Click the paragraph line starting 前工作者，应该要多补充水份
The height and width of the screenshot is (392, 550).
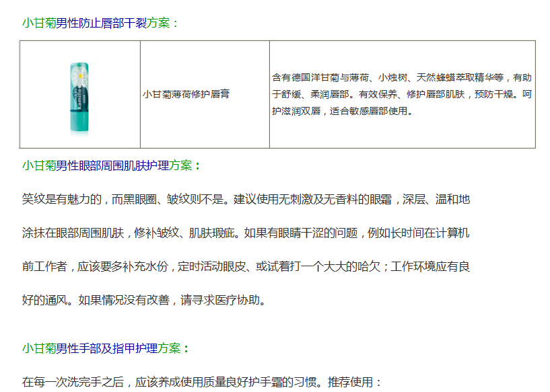(246, 266)
